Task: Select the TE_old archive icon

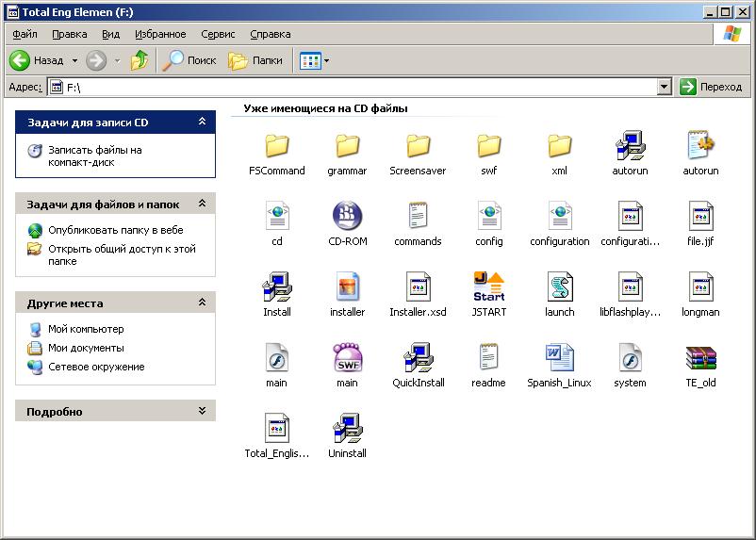Action: pos(700,357)
